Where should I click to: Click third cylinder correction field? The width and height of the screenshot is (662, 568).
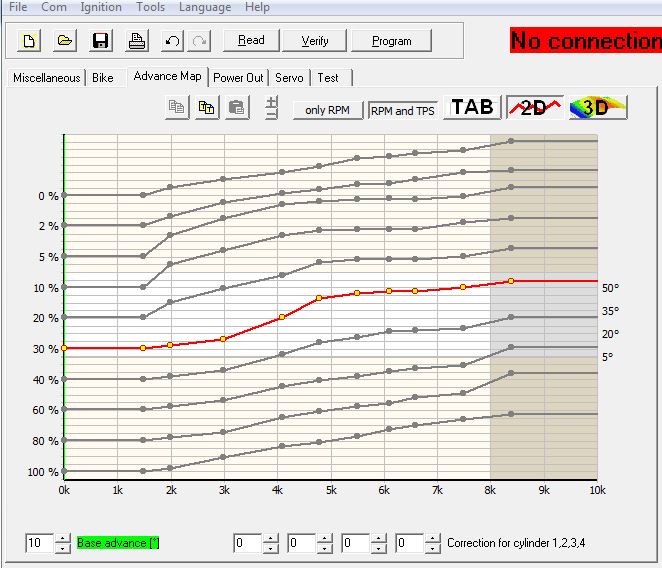(x=355, y=543)
